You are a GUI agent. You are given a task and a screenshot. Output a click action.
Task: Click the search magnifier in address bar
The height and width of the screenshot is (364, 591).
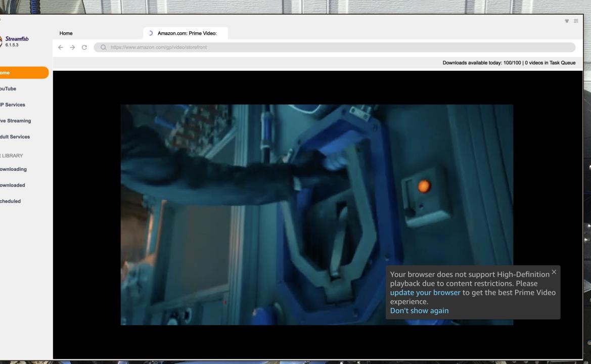pyautogui.click(x=104, y=48)
